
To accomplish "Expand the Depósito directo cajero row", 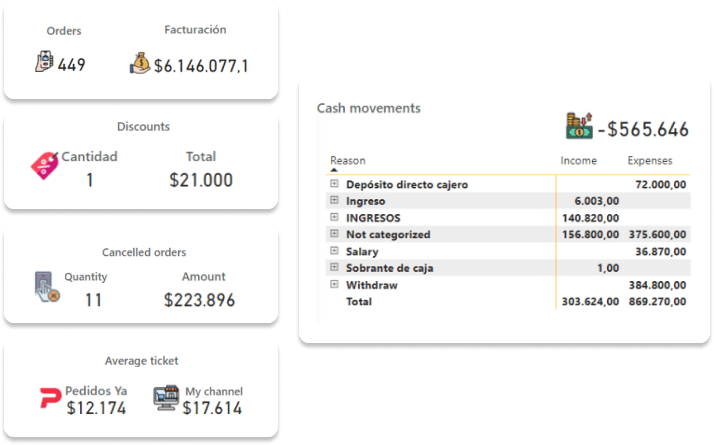I will (334, 184).
